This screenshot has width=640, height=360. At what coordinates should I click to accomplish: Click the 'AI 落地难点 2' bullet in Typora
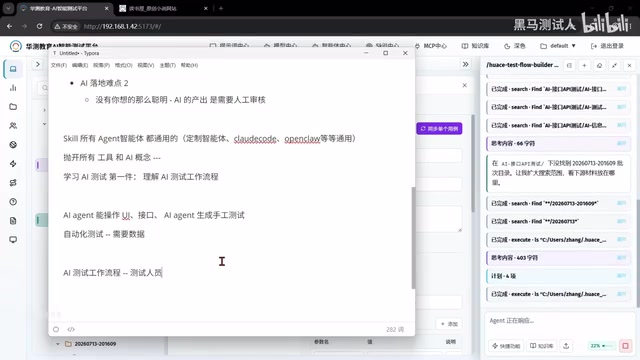point(104,83)
